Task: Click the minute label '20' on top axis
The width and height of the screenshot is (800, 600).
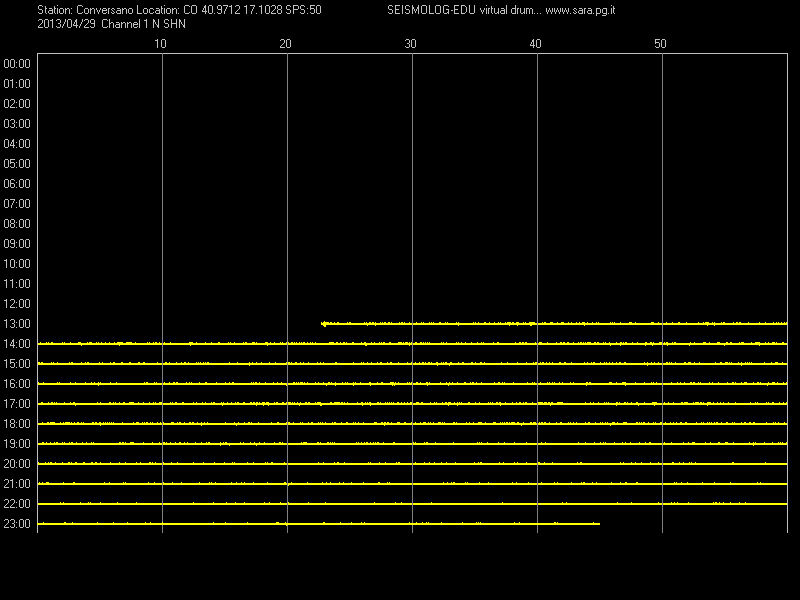Action: pyautogui.click(x=285, y=44)
